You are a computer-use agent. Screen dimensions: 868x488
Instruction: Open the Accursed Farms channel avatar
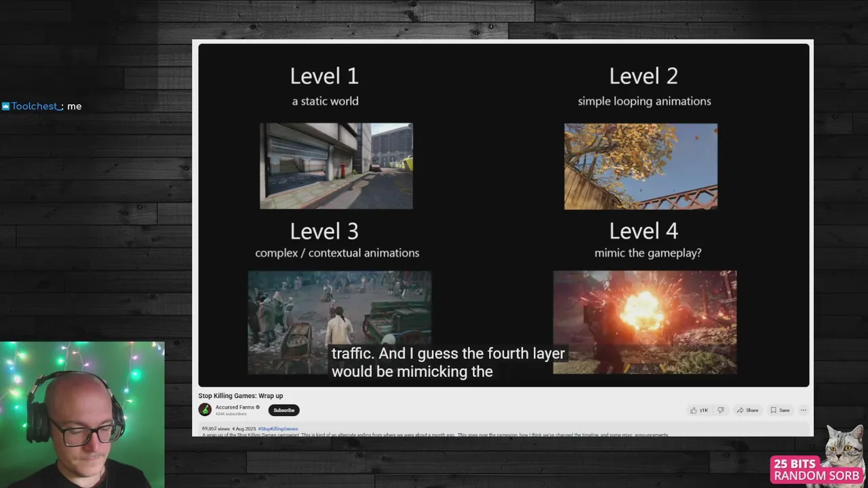point(205,409)
